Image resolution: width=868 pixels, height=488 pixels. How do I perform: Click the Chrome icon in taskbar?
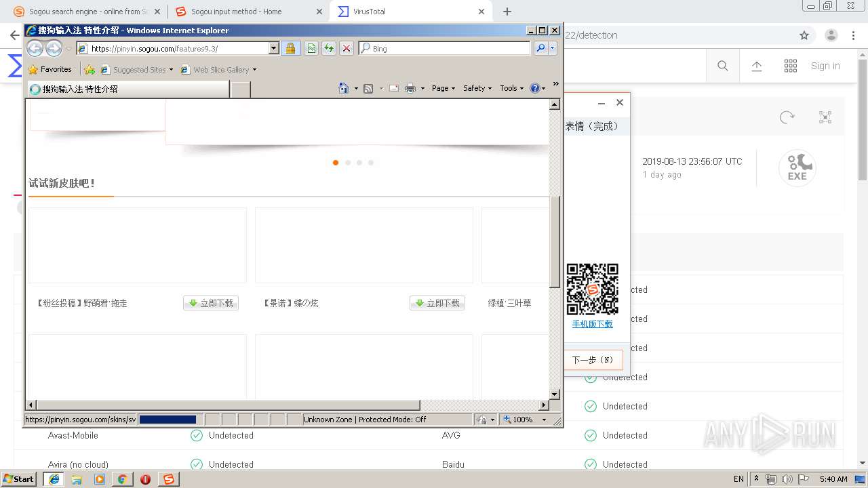(x=122, y=479)
